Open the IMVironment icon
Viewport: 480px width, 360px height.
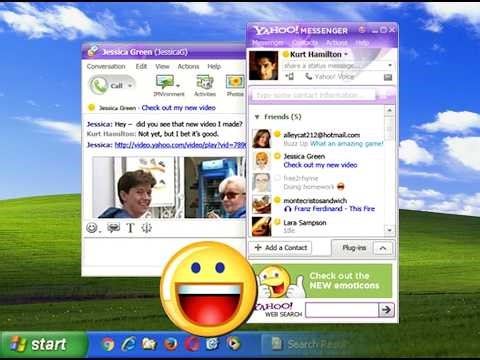(x=165, y=82)
